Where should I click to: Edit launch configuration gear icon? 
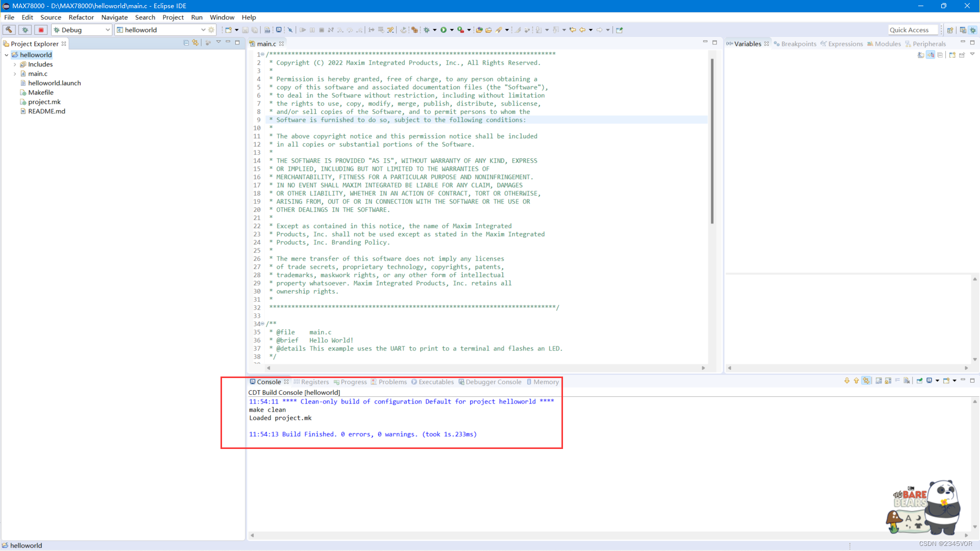[x=211, y=30]
